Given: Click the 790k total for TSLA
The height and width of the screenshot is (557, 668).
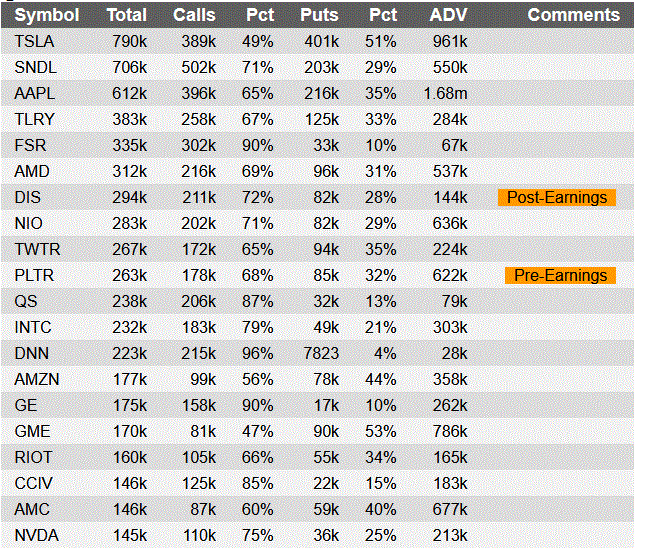Looking at the screenshot, I should click(x=129, y=41).
